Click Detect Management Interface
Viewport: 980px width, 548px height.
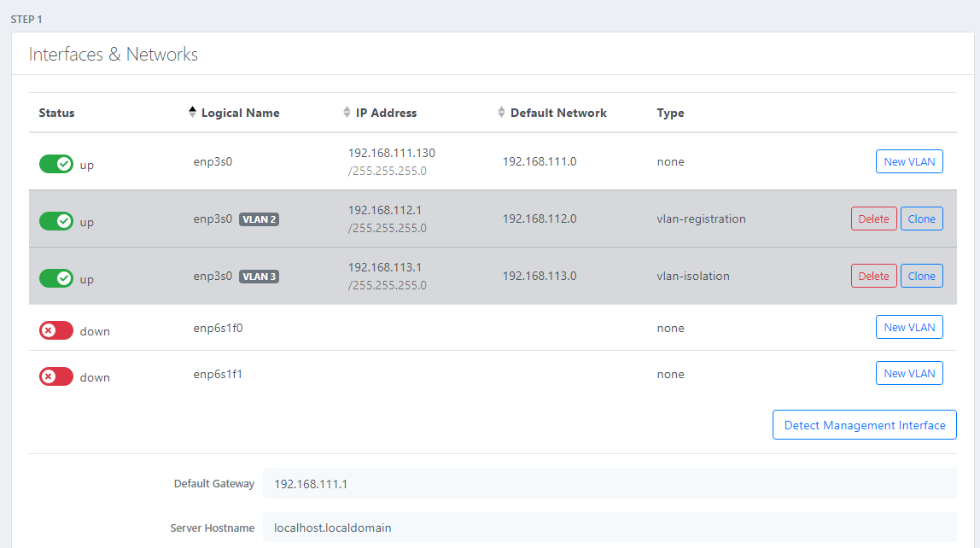pyautogui.click(x=864, y=424)
